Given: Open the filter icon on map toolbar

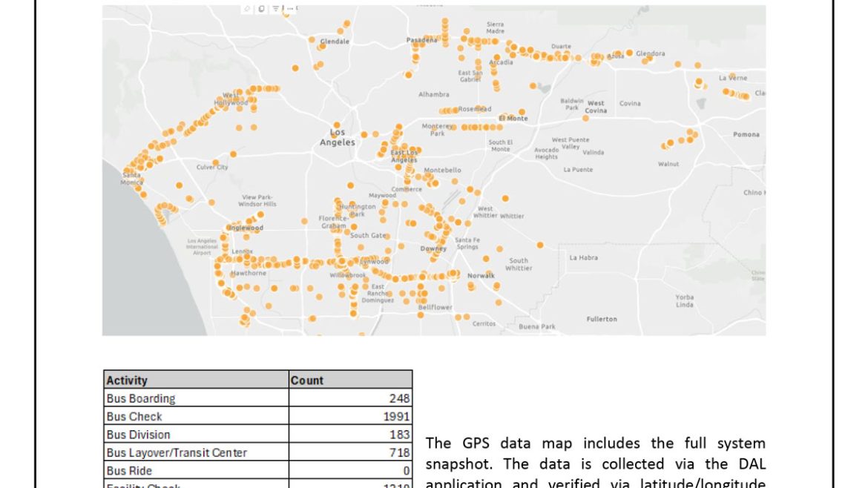Looking at the screenshot, I should 275,8.
